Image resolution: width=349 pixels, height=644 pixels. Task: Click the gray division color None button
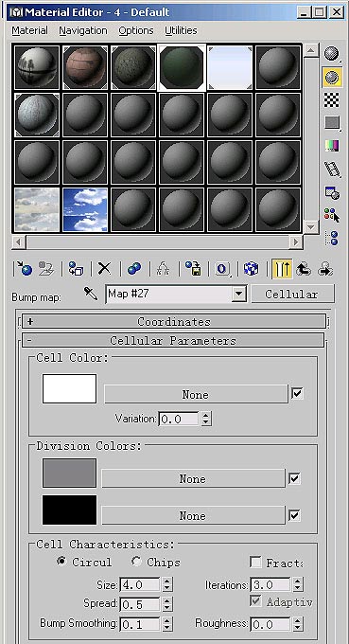(193, 479)
